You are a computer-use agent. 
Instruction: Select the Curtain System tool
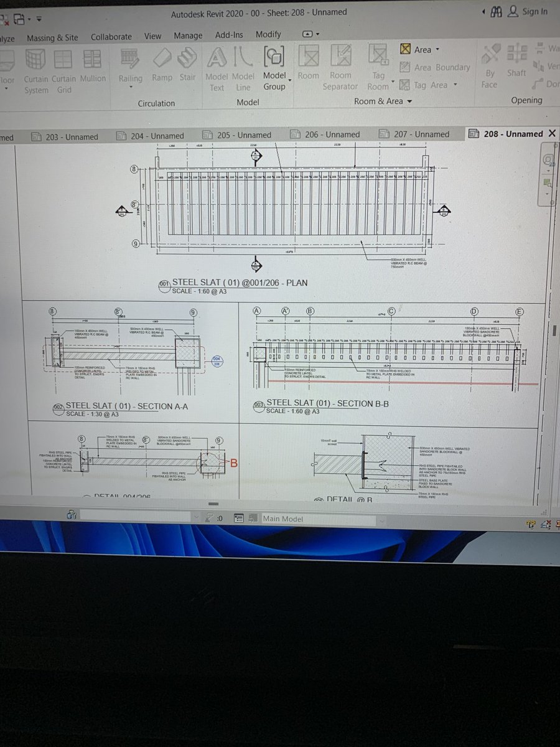click(35, 72)
